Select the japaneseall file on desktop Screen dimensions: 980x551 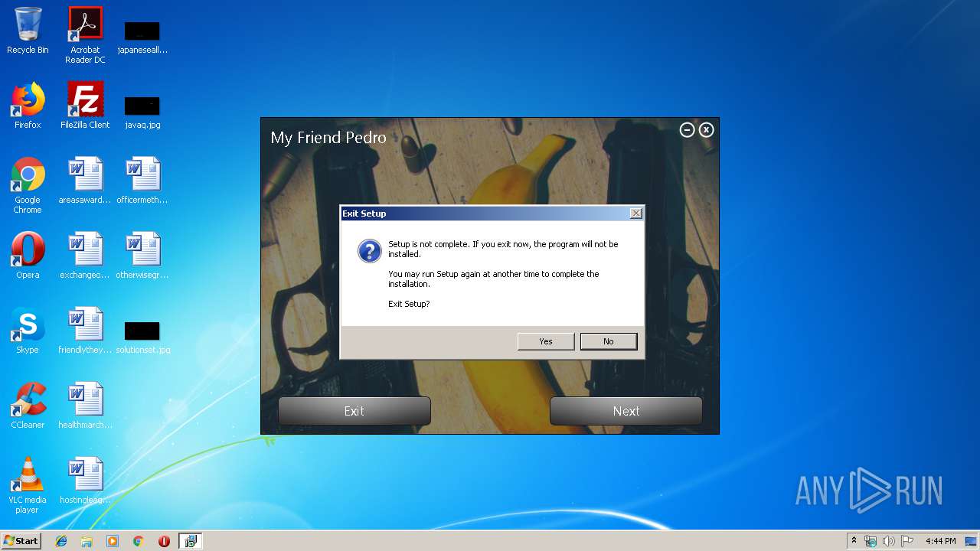coord(142,37)
